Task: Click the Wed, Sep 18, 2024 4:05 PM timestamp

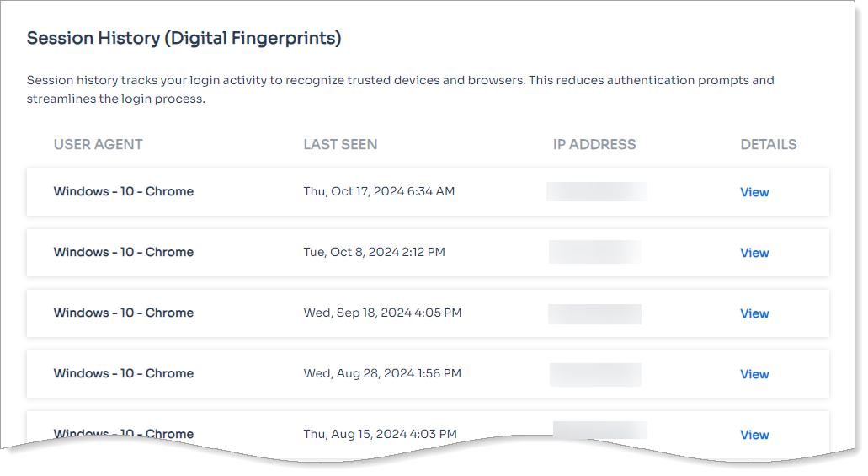Action: (382, 313)
